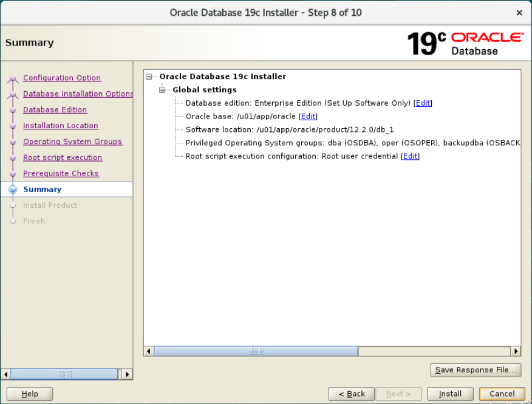This screenshot has width=532, height=404.
Task: Edit the Oracle base path
Action: click(308, 117)
